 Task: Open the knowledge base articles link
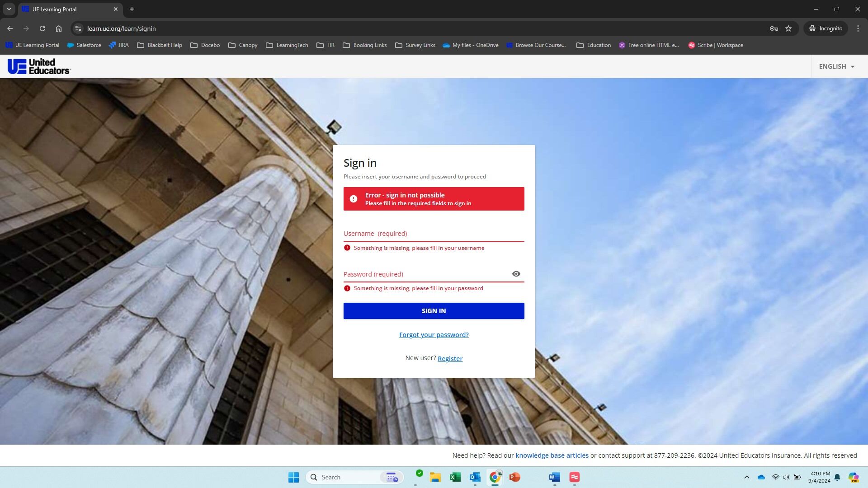click(552, 455)
